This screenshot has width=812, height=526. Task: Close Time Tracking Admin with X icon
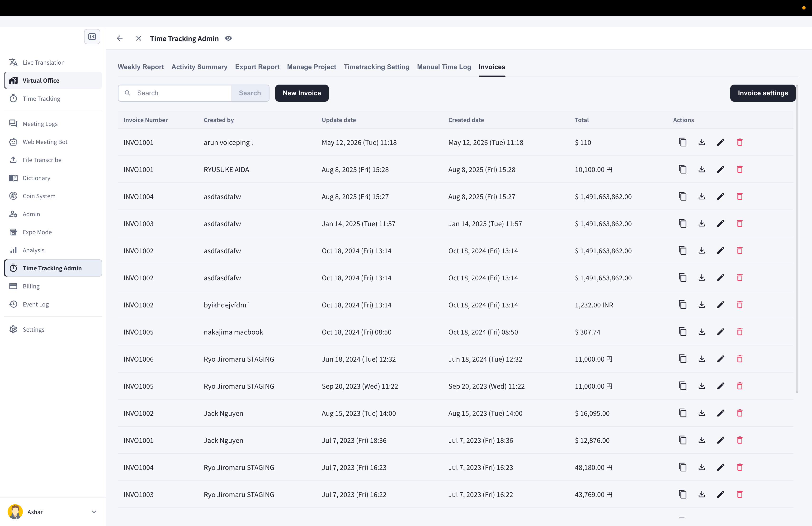pos(138,38)
